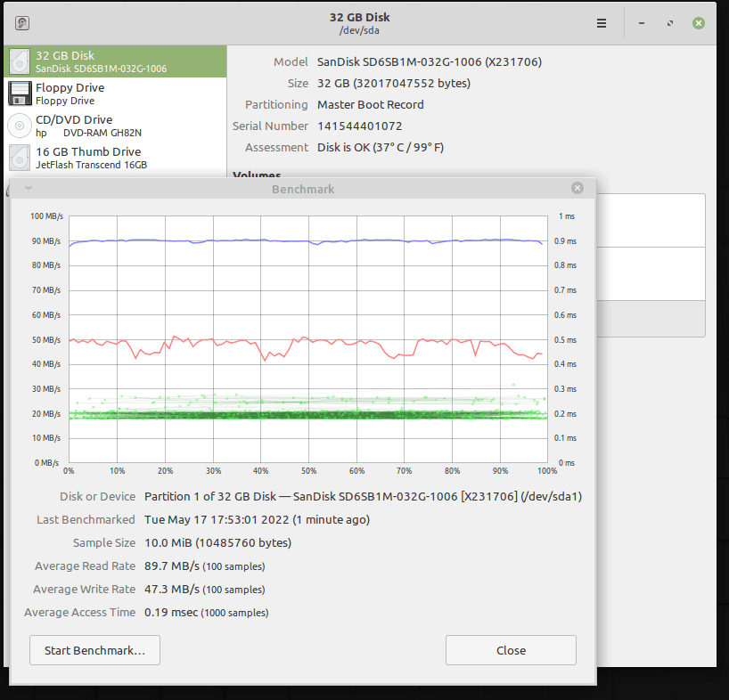Click the Disk or Device value /dev/sda1

[x=363, y=497]
